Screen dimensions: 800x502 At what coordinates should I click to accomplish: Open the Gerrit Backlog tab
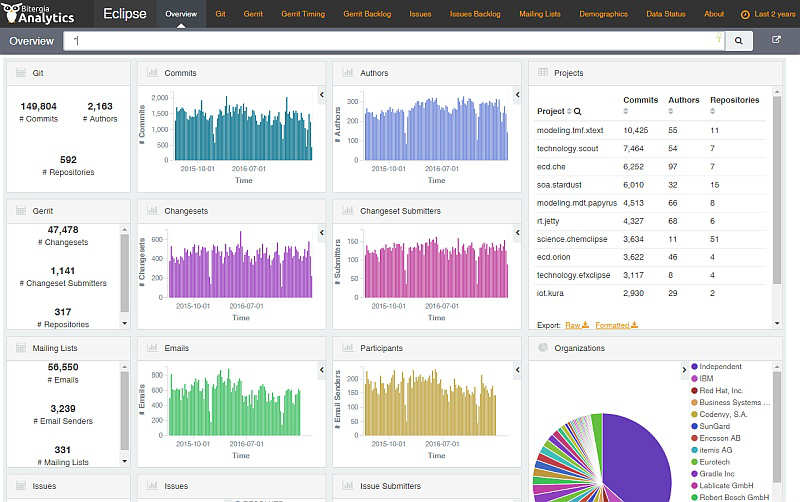tap(367, 14)
